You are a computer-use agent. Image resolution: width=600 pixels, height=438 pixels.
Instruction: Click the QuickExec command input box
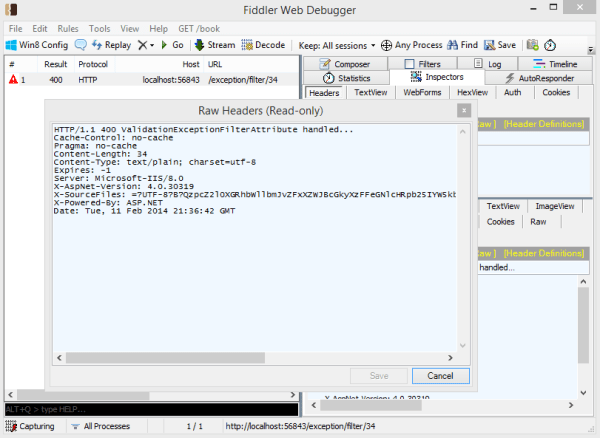pos(152,409)
